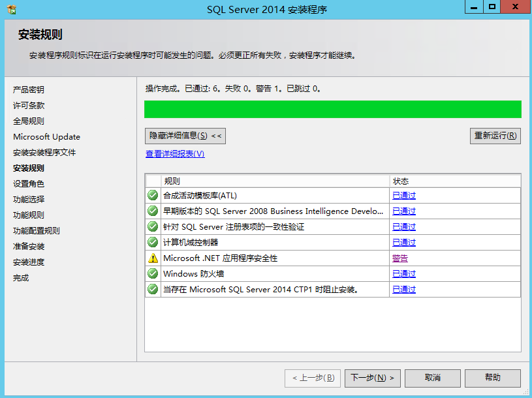Close the setup window
This screenshot has width=532, height=398.
point(515,7)
